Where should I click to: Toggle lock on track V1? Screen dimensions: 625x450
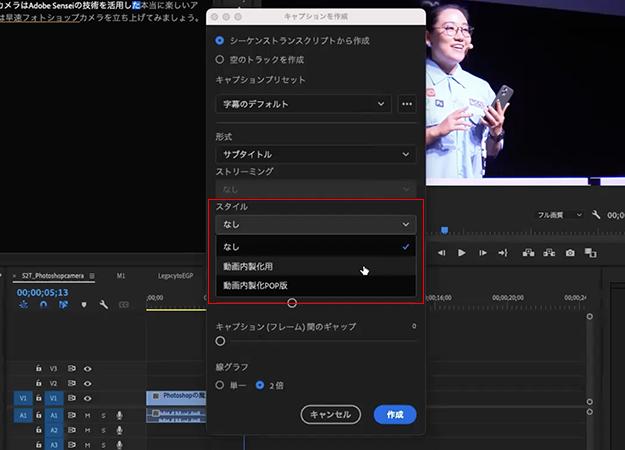tap(39, 398)
